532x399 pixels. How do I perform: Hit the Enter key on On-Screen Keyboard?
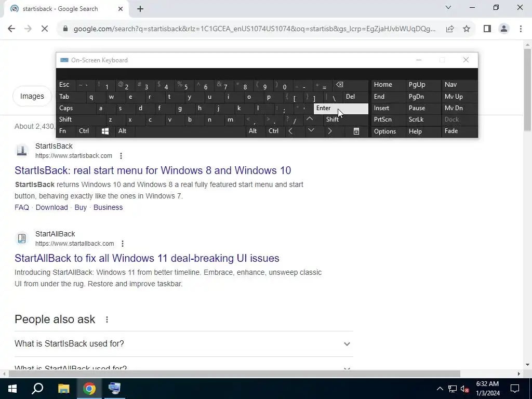point(341,108)
